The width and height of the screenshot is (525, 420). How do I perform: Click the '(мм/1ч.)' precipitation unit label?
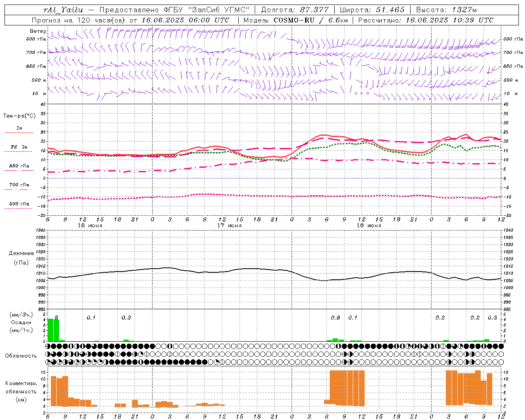21,330
